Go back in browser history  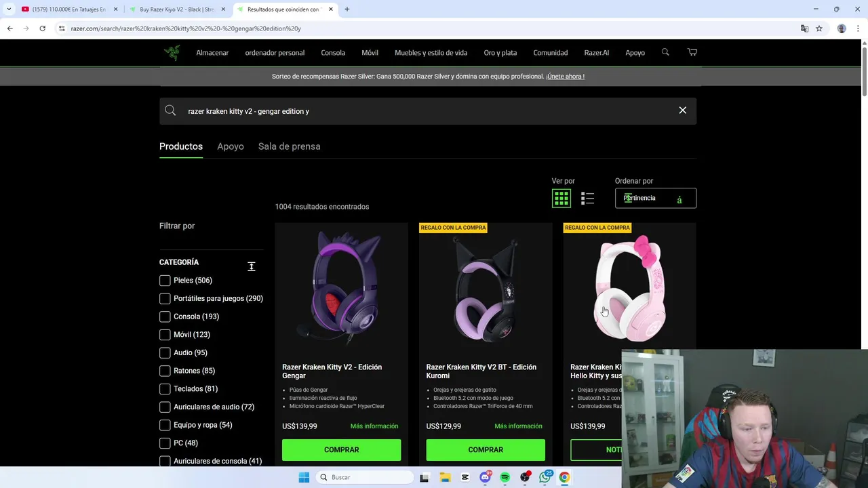[x=10, y=28]
